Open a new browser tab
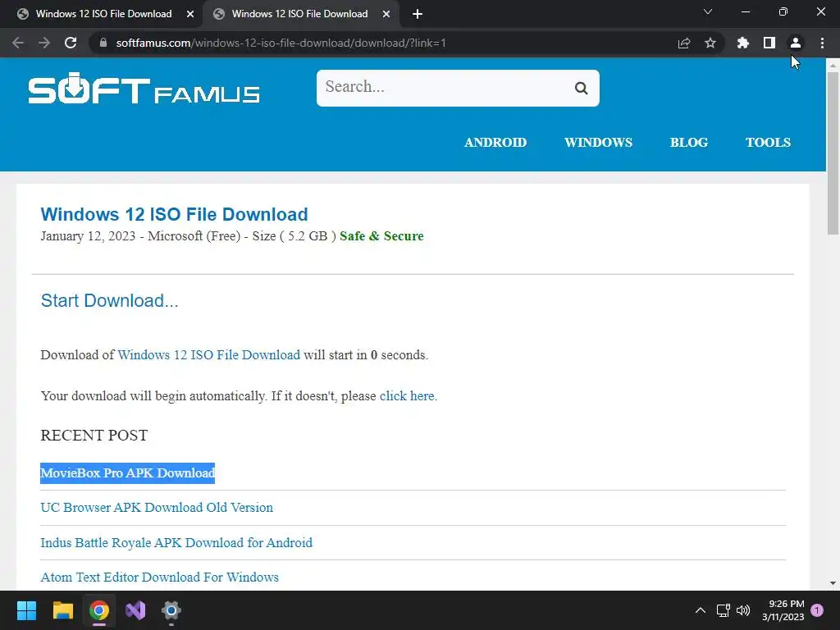Viewport: 840px width, 630px height. tap(418, 14)
